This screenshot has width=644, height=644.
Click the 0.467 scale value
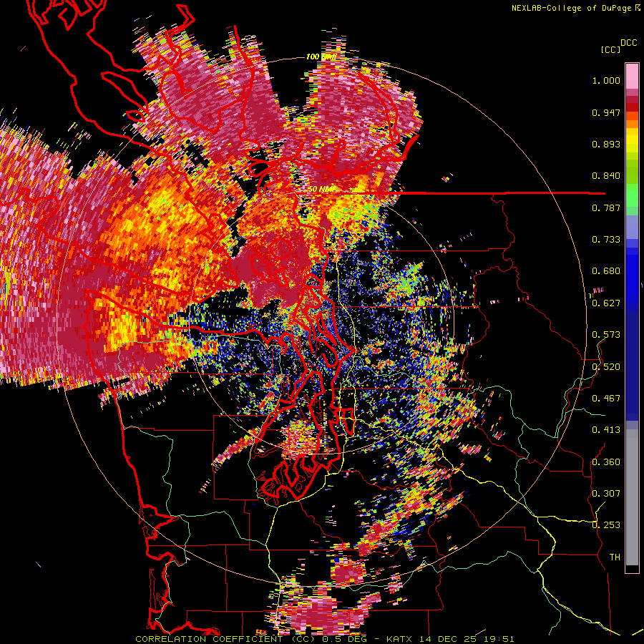pos(606,399)
